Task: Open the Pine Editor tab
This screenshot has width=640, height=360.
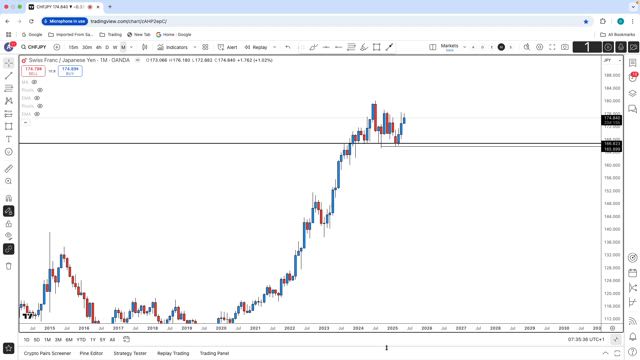Action: coord(91,353)
